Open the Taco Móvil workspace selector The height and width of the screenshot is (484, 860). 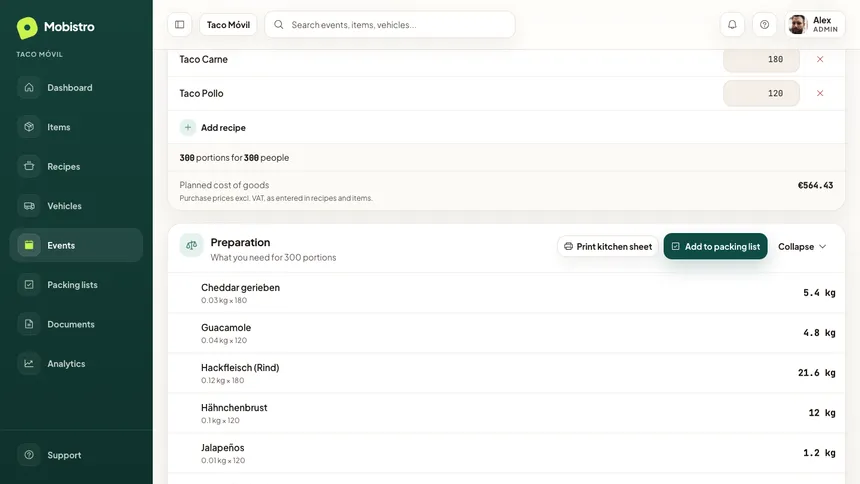[228, 25]
